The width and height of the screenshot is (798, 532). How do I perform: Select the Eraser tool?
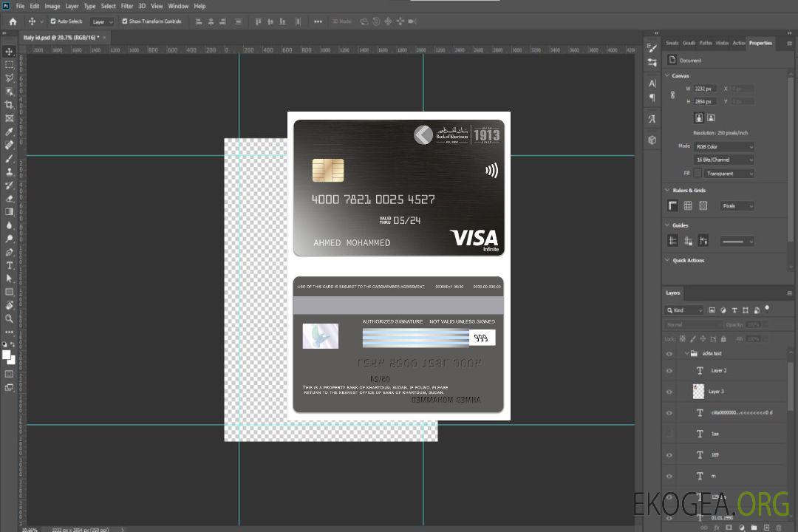(9, 199)
